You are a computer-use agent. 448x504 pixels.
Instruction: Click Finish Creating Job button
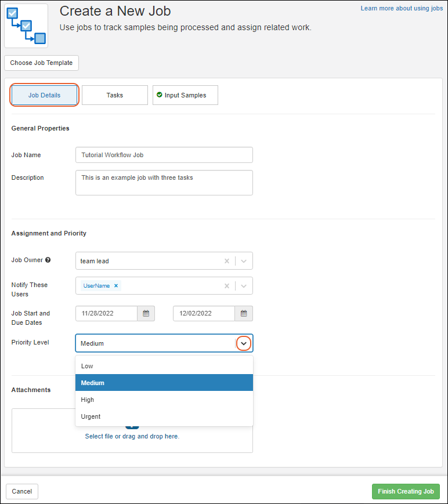click(406, 491)
